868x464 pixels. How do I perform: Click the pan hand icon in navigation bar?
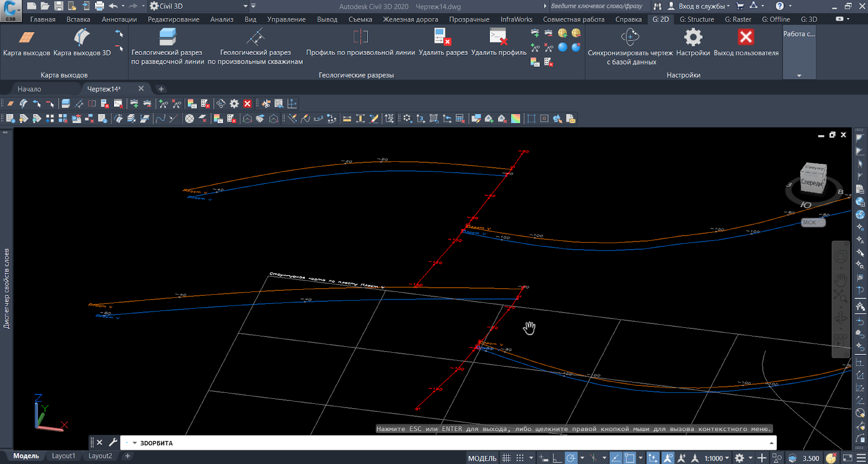click(x=840, y=280)
